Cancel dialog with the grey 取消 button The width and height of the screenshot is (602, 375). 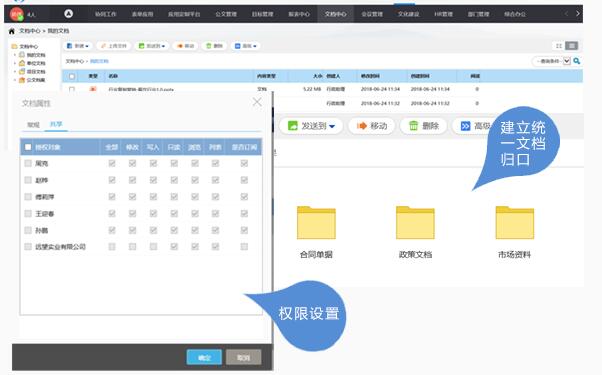coord(243,357)
